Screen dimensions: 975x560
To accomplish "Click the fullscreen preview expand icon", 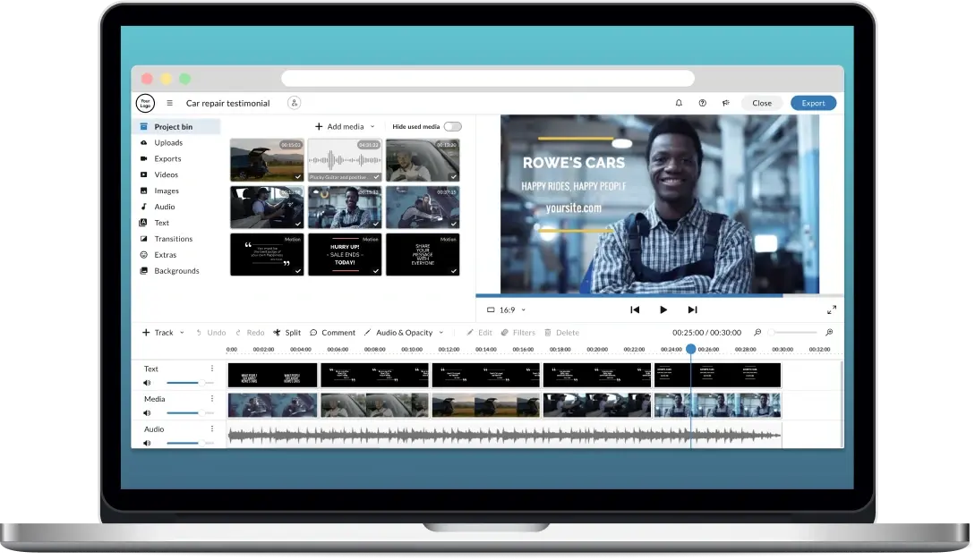I will 831,310.
